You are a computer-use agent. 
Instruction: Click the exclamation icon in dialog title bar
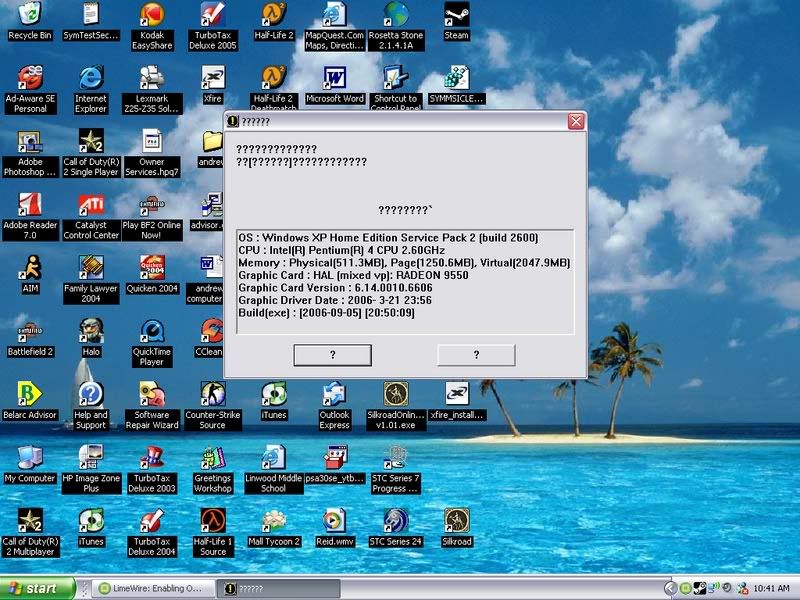(x=232, y=121)
